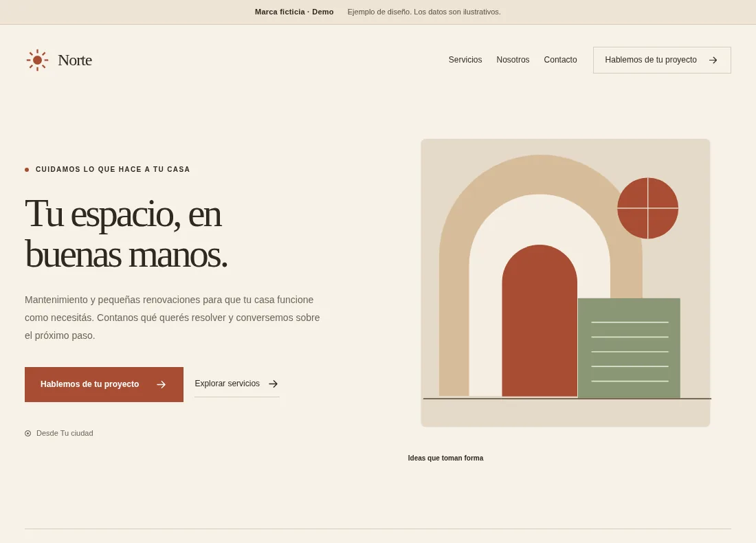Click Ejemplo de diseño banner notice
This screenshot has height=543, width=756.
point(424,12)
